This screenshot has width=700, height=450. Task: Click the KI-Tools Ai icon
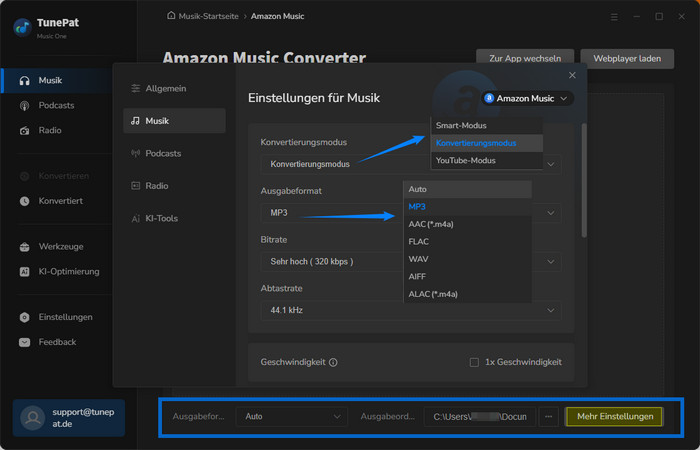(x=136, y=219)
